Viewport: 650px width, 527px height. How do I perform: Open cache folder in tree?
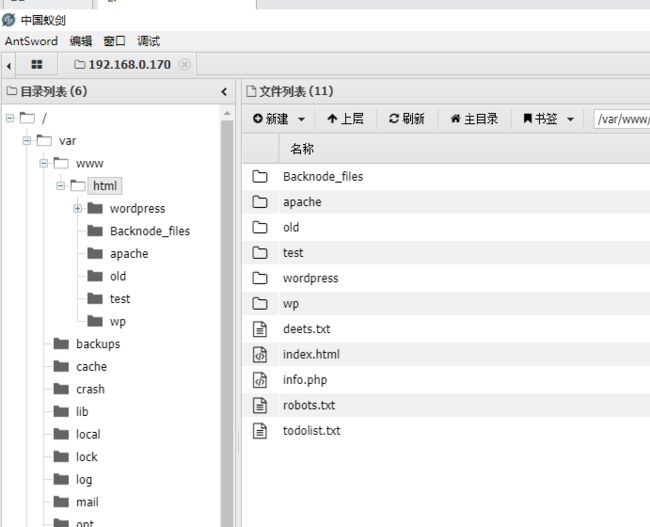(92, 367)
